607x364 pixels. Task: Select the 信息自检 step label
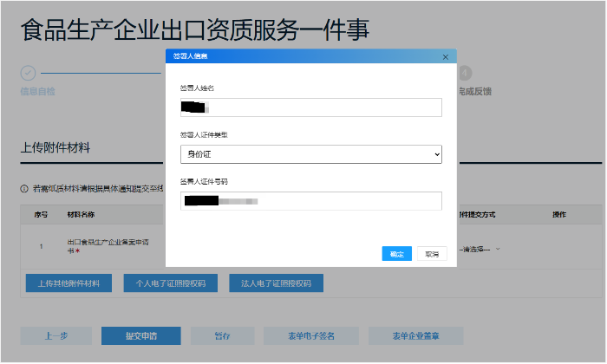click(x=37, y=92)
